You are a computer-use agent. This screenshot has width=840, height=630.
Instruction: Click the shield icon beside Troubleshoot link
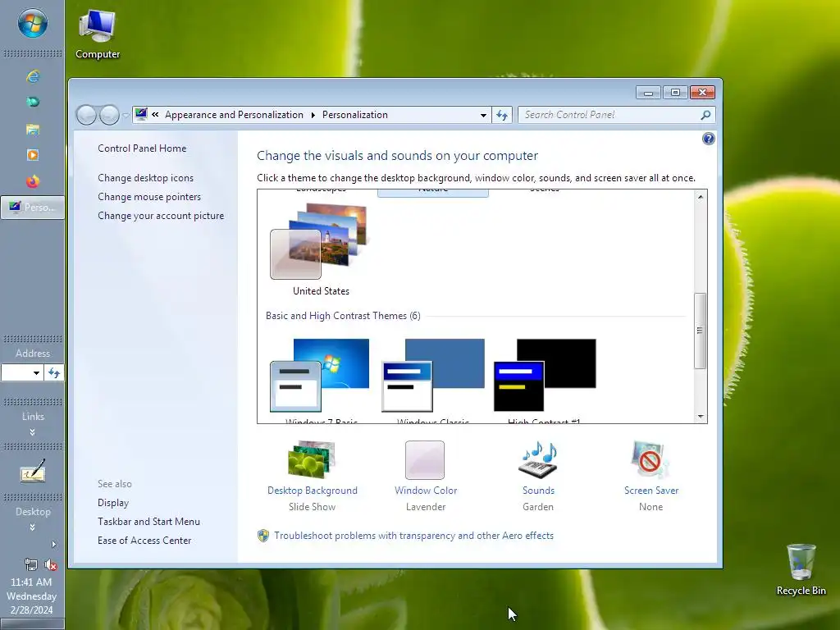tap(263, 536)
